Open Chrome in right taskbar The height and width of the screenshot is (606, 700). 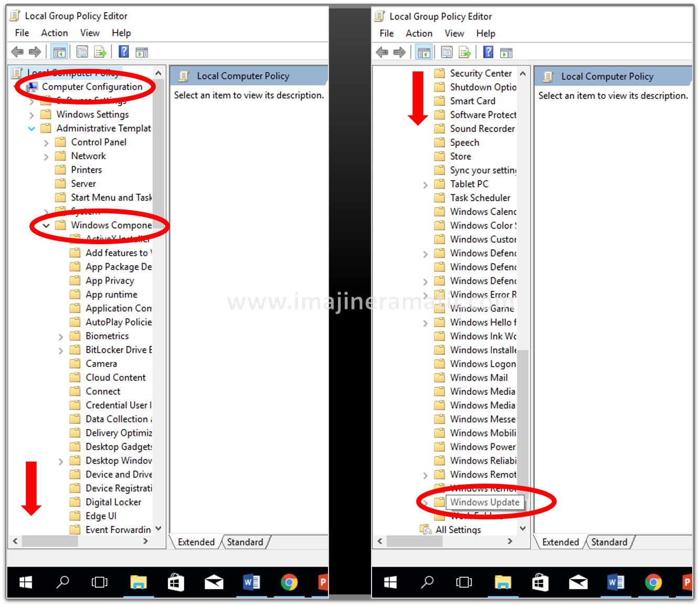[653, 582]
